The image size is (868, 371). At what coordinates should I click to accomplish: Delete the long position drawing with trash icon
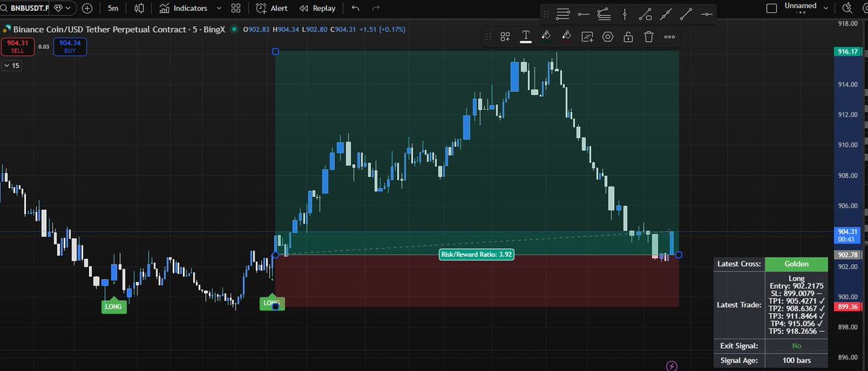point(649,37)
